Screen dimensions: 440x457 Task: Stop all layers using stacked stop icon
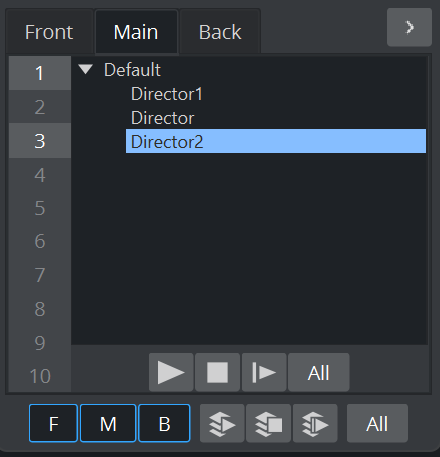coord(268,423)
